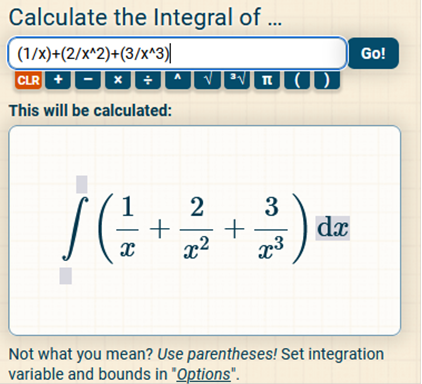Insert an opening parenthesis
This screenshot has width=422, height=384.
tap(297, 80)
